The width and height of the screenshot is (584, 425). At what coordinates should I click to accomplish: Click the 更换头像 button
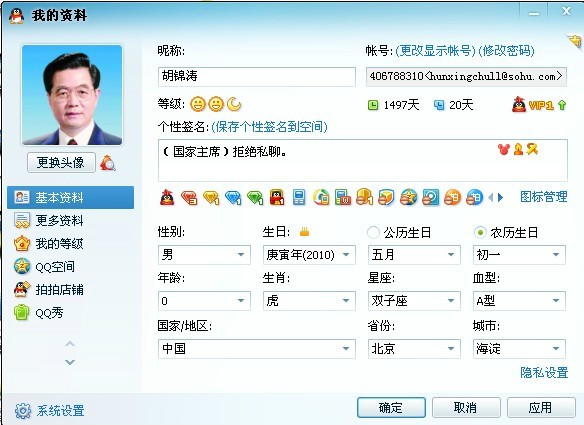(61, 162)
